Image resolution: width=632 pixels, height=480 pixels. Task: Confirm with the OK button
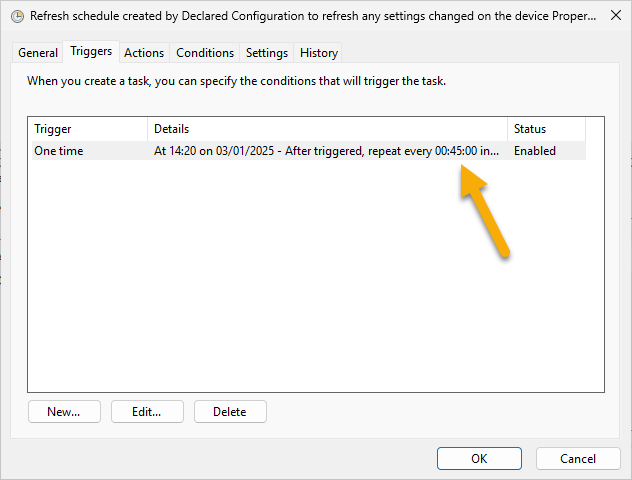(479, 458)
